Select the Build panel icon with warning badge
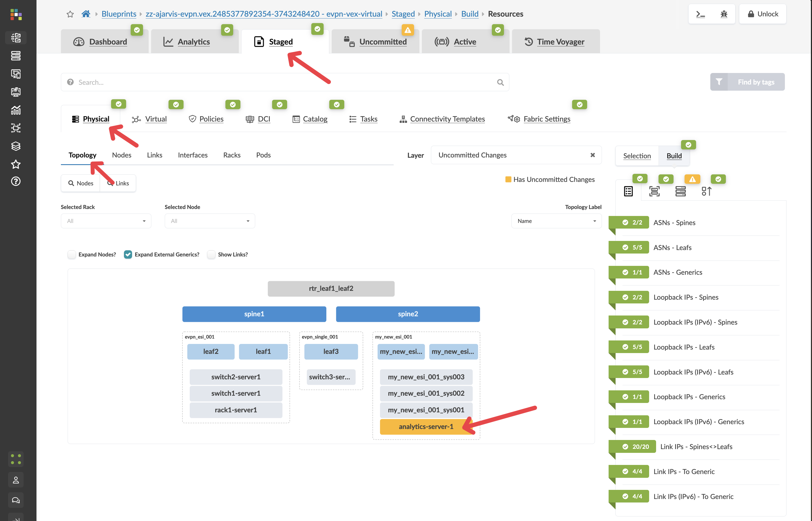 tap(681, 191)
